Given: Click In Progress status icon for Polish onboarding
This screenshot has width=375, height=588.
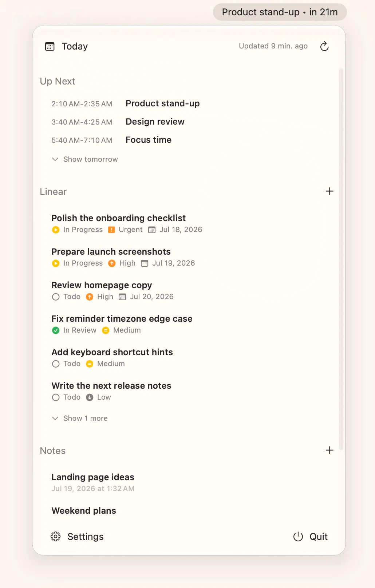Looking at the screenshot, I should coord(56,230).
